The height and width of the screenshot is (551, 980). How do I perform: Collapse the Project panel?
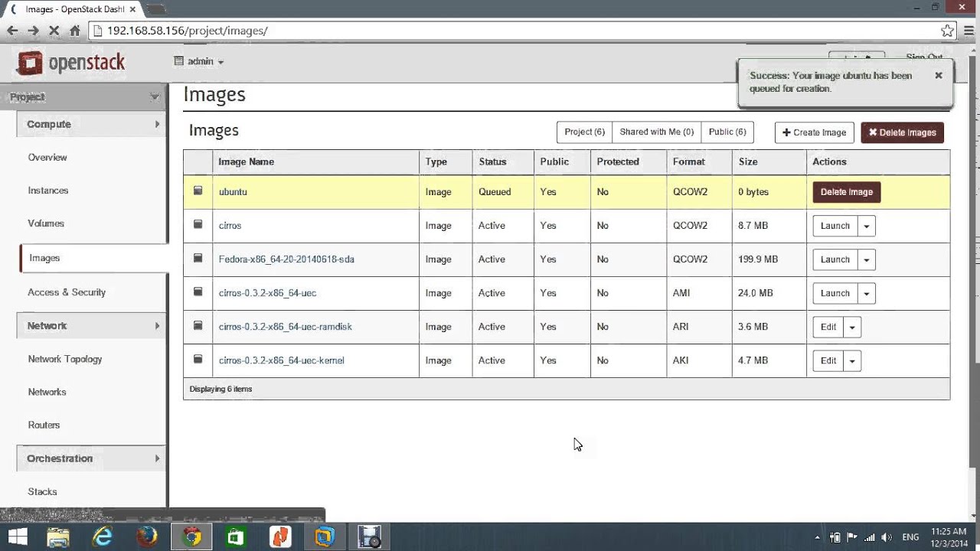tap(84, 97)
